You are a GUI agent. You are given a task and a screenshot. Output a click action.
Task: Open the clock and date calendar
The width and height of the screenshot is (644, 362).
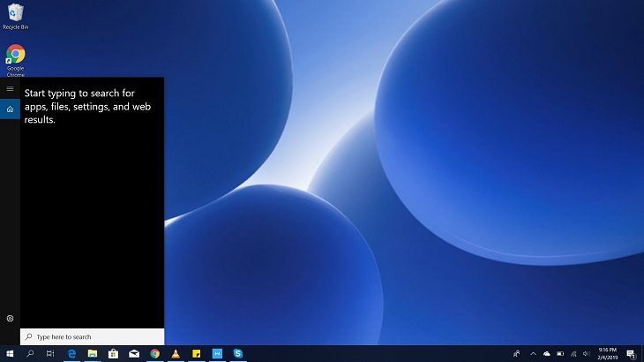tap(608, 354)
